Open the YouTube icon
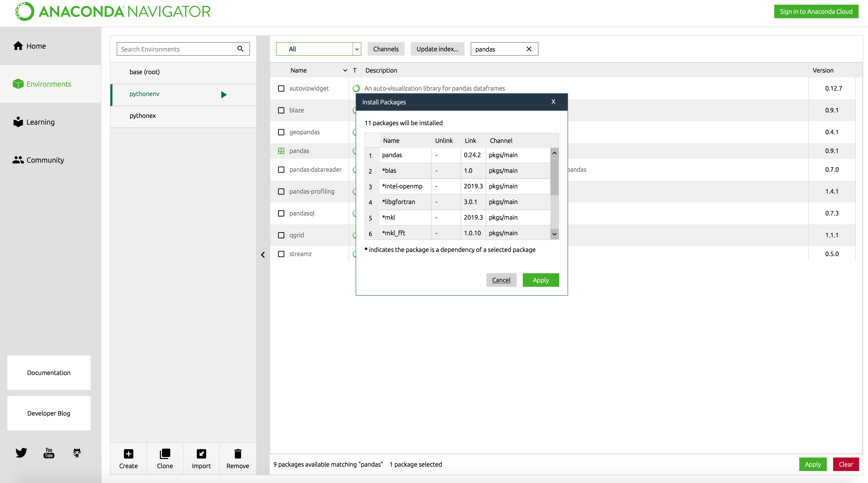Image resolution: width=868 pixels, height=483 pixels. 49,453
